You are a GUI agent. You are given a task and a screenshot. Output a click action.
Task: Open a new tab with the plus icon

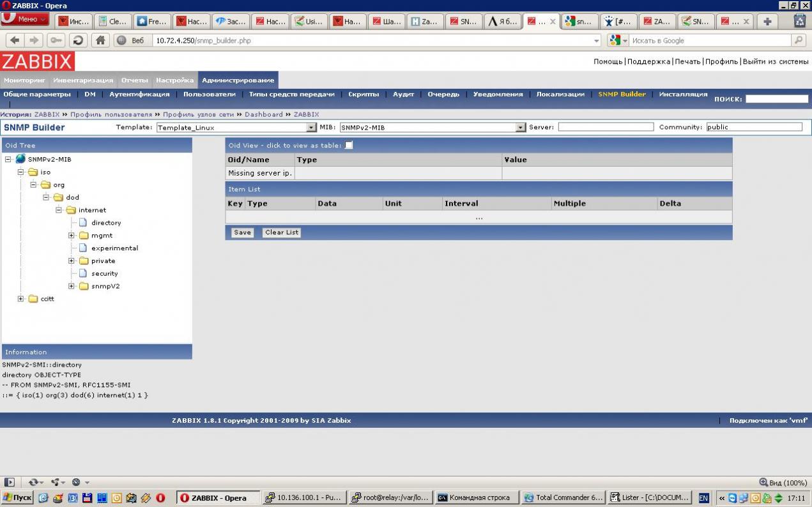pyautogui.click(x=767, y=21)
